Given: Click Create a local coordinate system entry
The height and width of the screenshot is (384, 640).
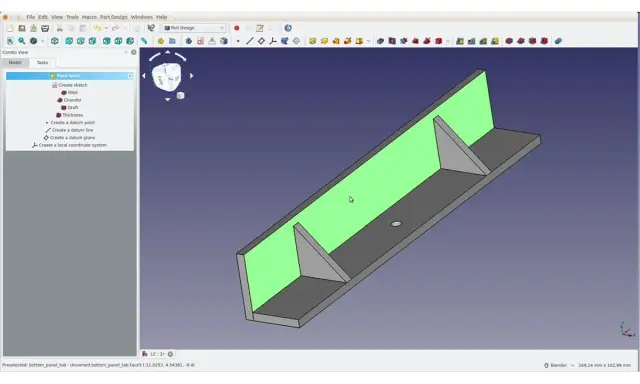Looking at the screenshot, I should tap(69, 145).
